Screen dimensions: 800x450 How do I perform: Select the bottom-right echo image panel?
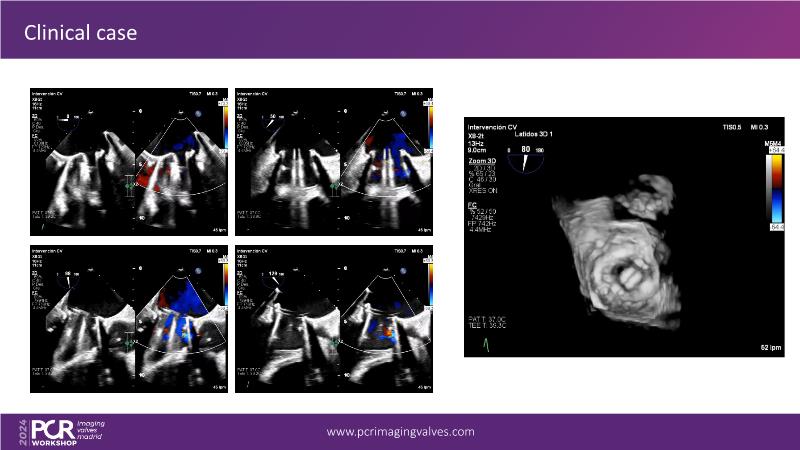click(335, 318)
